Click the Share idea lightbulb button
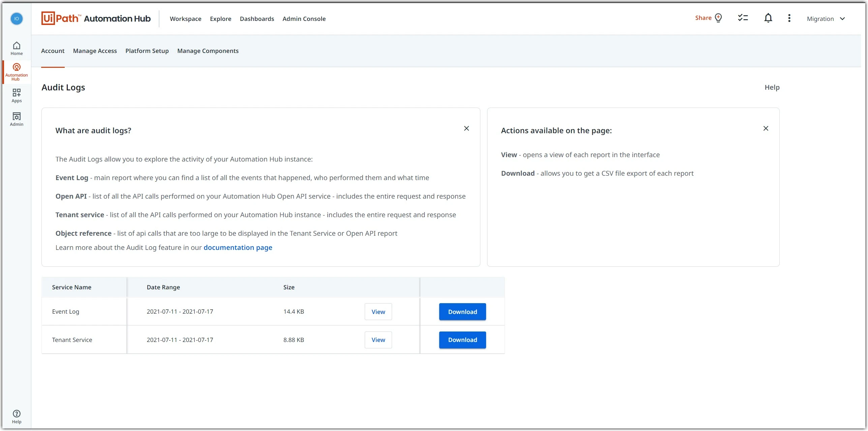868x431 pixels. tap(709, 18)
